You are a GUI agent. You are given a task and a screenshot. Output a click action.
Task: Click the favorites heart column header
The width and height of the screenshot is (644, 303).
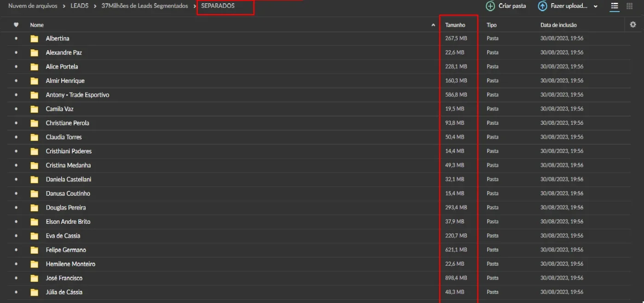[16, 25]
